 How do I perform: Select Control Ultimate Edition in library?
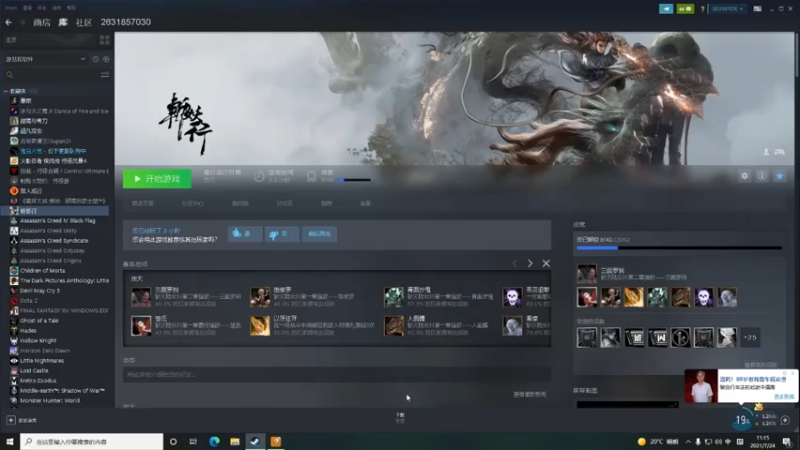point(59,171)
